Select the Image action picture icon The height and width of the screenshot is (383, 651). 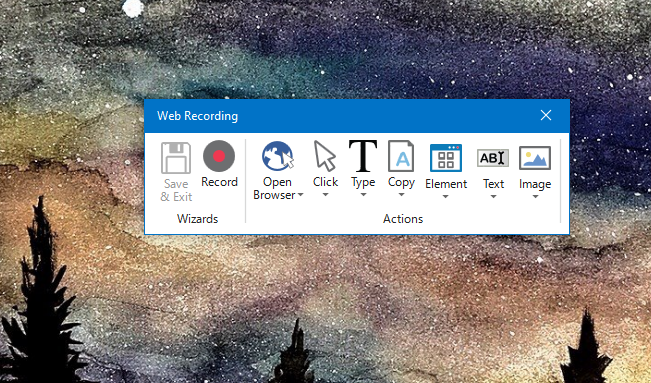click(x=535, y=158)
